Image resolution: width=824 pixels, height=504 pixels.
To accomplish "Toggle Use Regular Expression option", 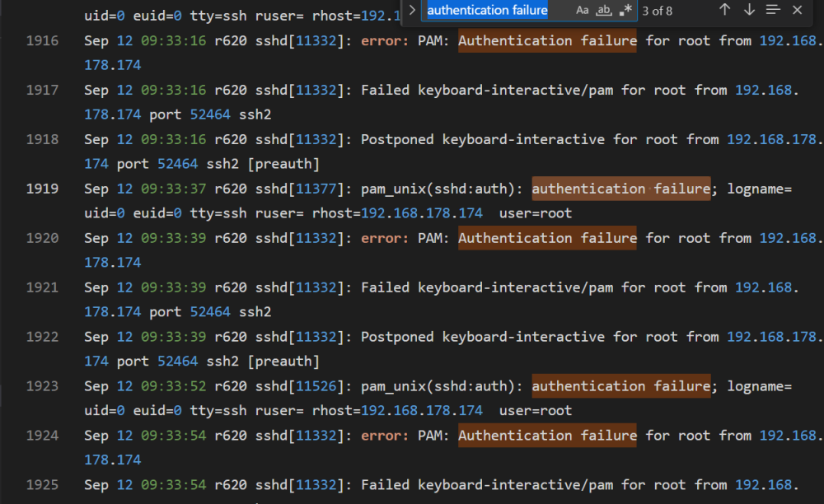I will click(x=625, y=10).
